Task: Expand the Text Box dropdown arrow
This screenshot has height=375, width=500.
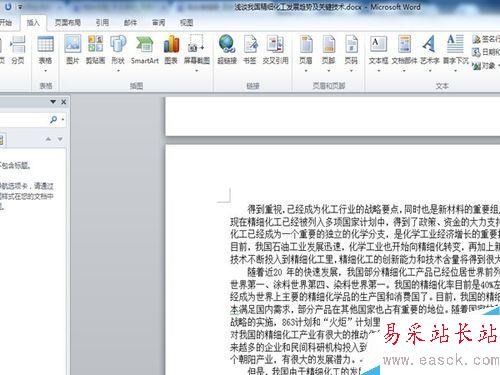Action: coord(378,71)
